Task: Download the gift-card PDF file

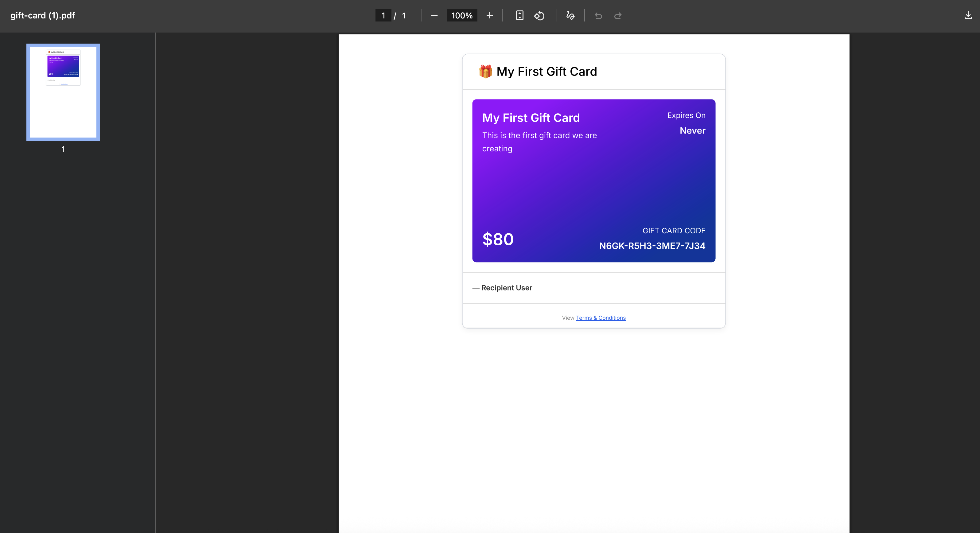Action: (968, 15)
